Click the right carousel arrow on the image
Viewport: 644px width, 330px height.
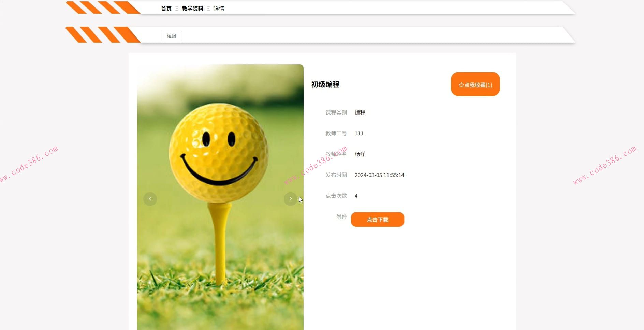(x=290, y=199)
